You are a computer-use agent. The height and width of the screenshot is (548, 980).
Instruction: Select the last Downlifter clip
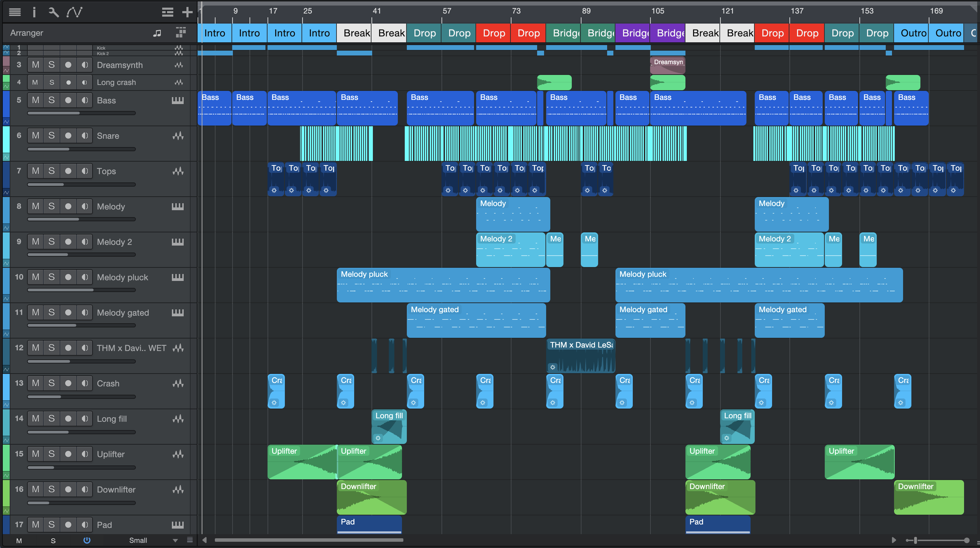point(929,497)
